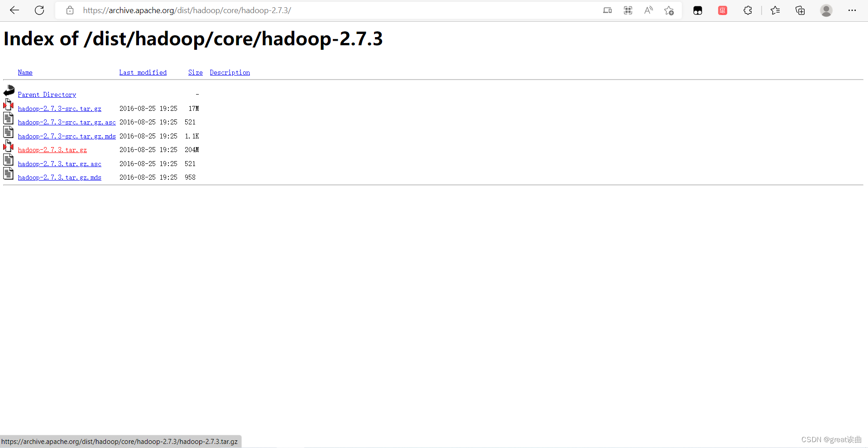
Task: Click the address bar URL
Action: click(187, 10)
